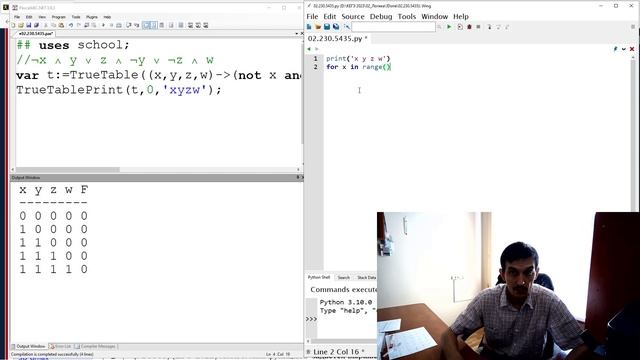Click Run program arrow in PascalABC toolbar
The image size is (640, 360).
click(x=103, y=25)
